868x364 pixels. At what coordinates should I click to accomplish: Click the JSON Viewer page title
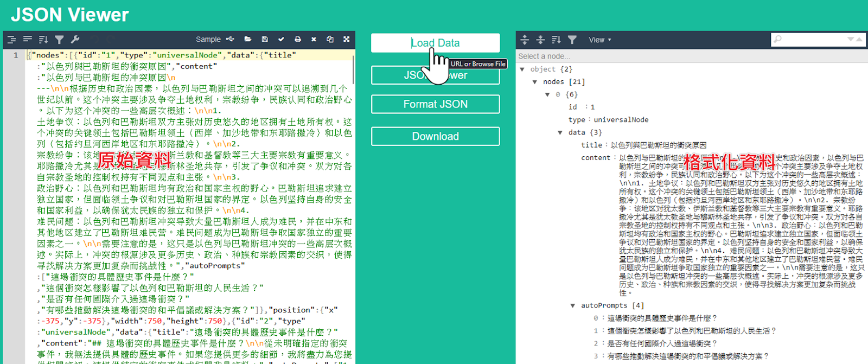[x=70, y=15]
